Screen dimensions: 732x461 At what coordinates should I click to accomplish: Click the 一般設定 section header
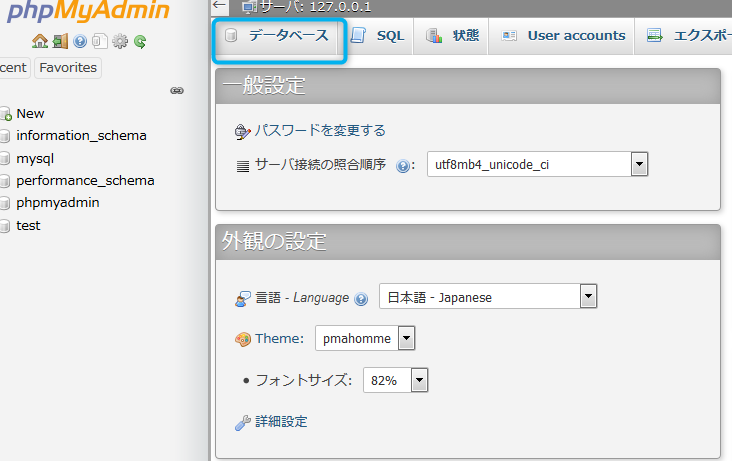click(468, 86)
